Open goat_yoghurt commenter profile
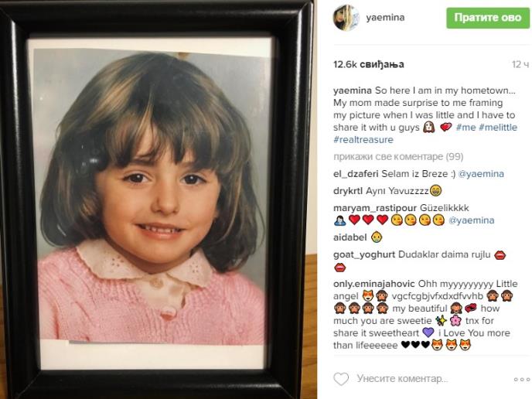 (364, 254)
